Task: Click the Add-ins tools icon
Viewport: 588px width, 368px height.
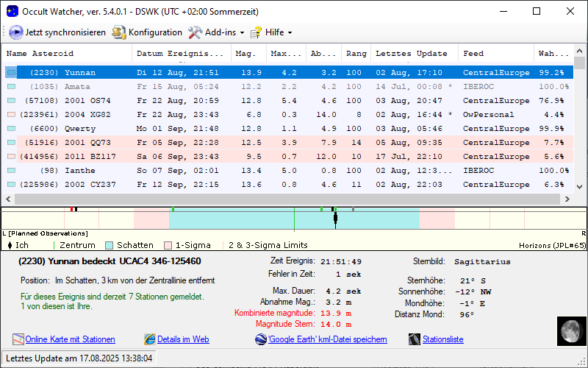Action: coord(195,32)
